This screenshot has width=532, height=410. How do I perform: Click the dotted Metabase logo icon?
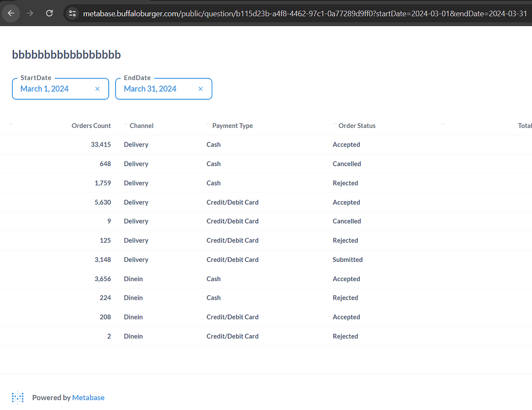coord(17,397)
